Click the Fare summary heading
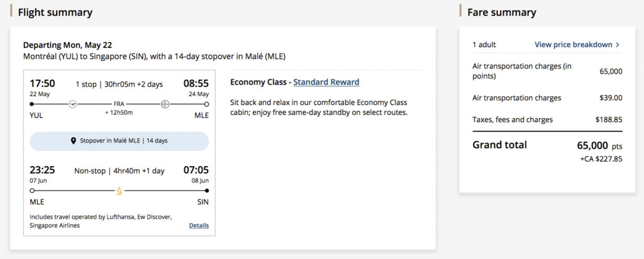This screenshot has height=259, width=644. tap(501, 12)
